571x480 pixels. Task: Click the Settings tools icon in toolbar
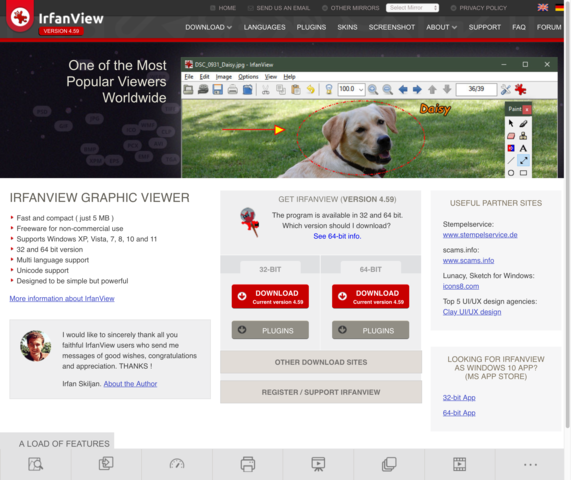pyautogui.click(x=506, y=90)
